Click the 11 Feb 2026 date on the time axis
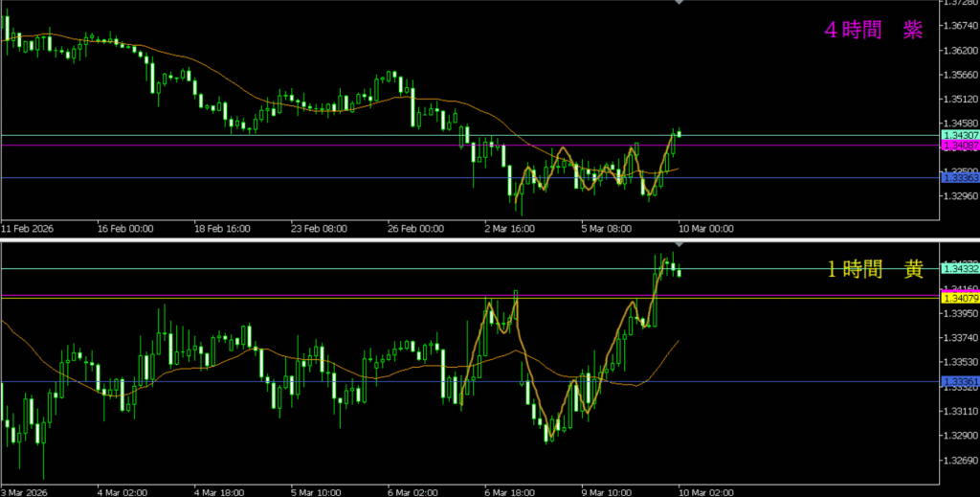 [x=29, y=230]
